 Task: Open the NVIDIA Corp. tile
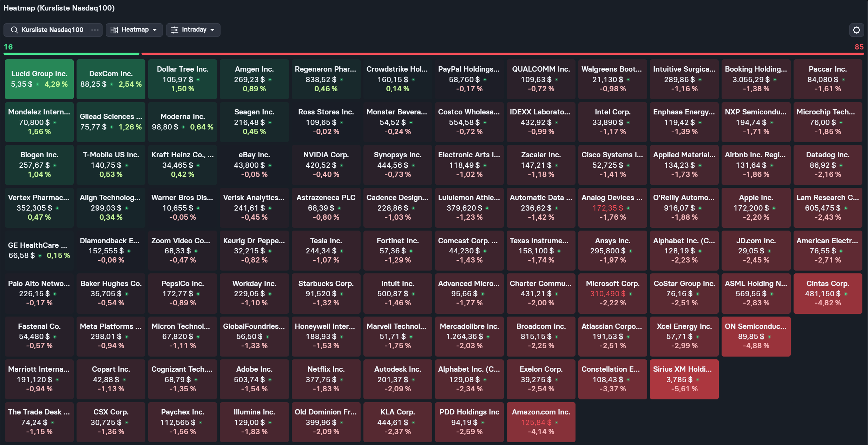[x=326, y=165]
